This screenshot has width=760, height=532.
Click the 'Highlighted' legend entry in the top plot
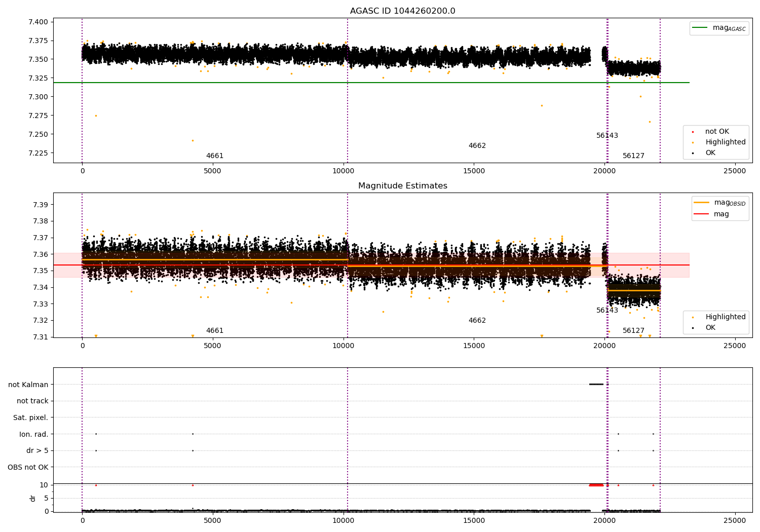pos(725,142)
